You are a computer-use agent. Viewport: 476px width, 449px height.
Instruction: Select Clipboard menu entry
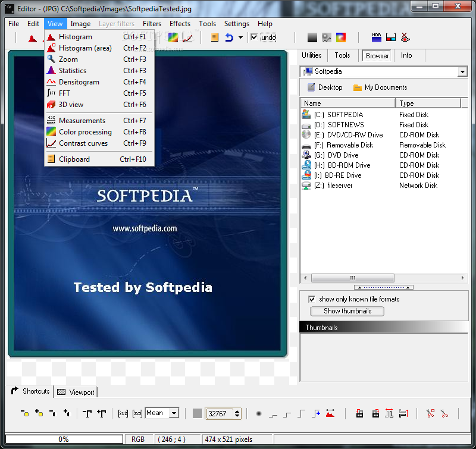point(99,159)
